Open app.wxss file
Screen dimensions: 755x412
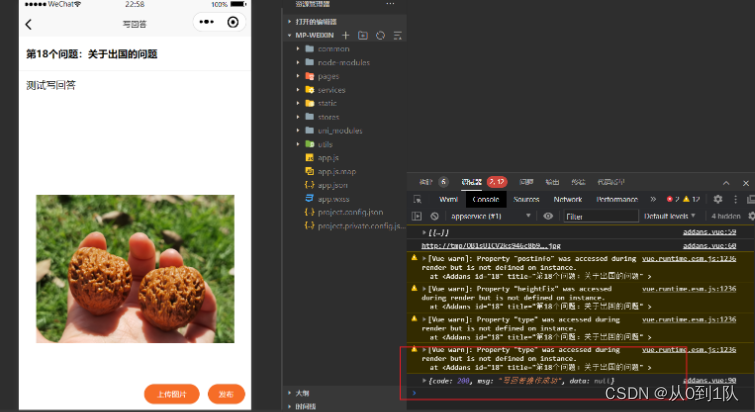333,199
